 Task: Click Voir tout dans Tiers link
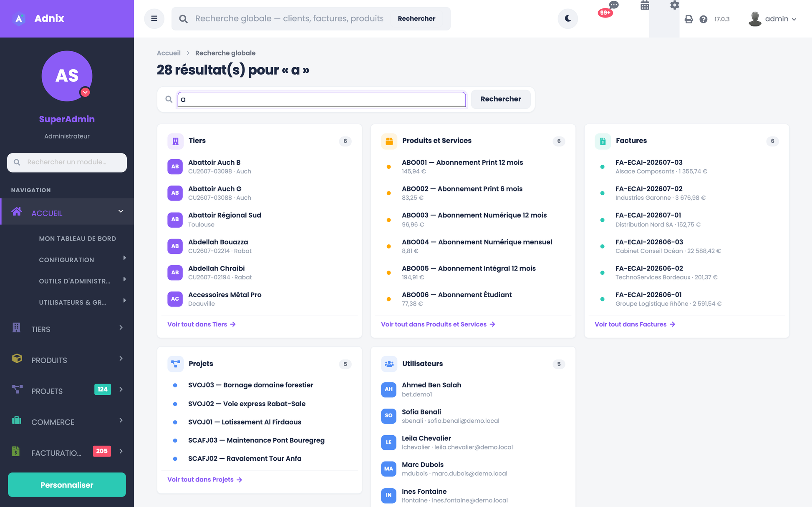coord(202,324)
